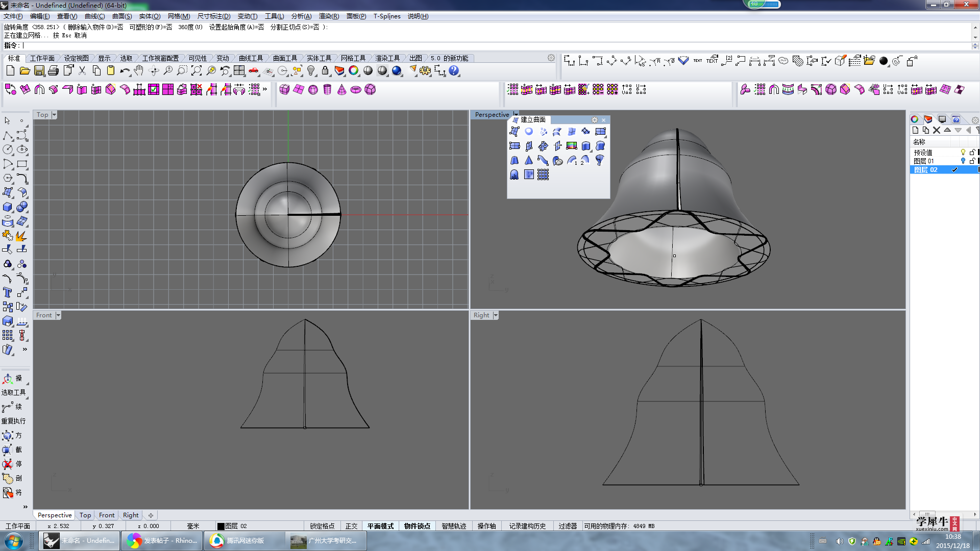Switch to 网格工具 toolbar tab
Viewport: 980px width, 551px height.
pyautogui.click(x=353, y=58)
